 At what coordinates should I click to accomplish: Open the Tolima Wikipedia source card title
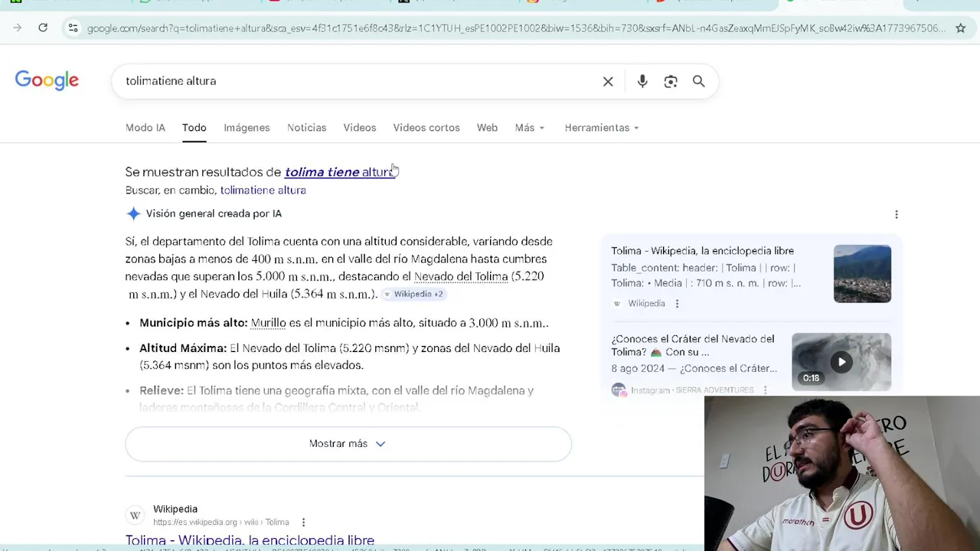tap(702, 251)
